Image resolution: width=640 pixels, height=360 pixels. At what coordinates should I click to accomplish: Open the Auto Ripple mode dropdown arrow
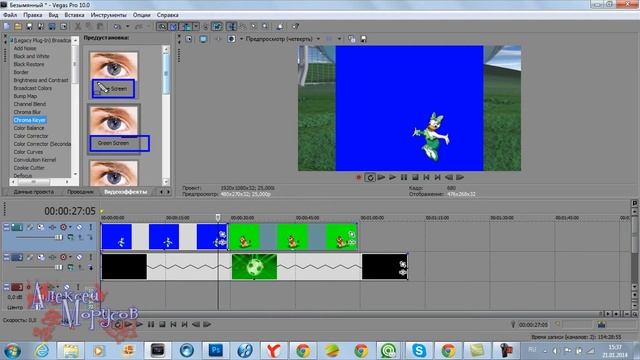(196, 27)
